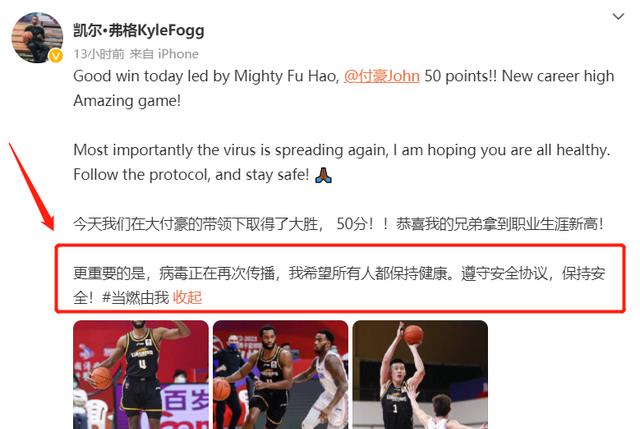Open the #当燃由我 hashtag
This screenshot has height=429, width=640.
(136, 298)
